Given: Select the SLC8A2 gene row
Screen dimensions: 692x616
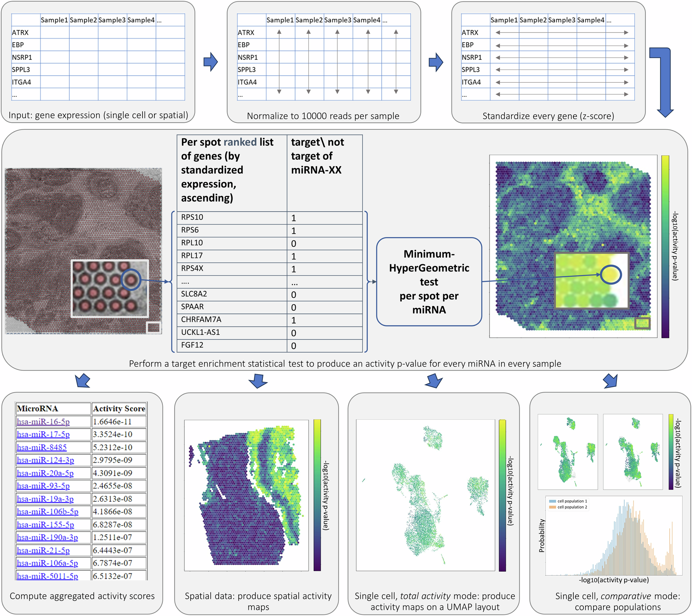Looking at the screenshot, I should (x=270, y=295).
